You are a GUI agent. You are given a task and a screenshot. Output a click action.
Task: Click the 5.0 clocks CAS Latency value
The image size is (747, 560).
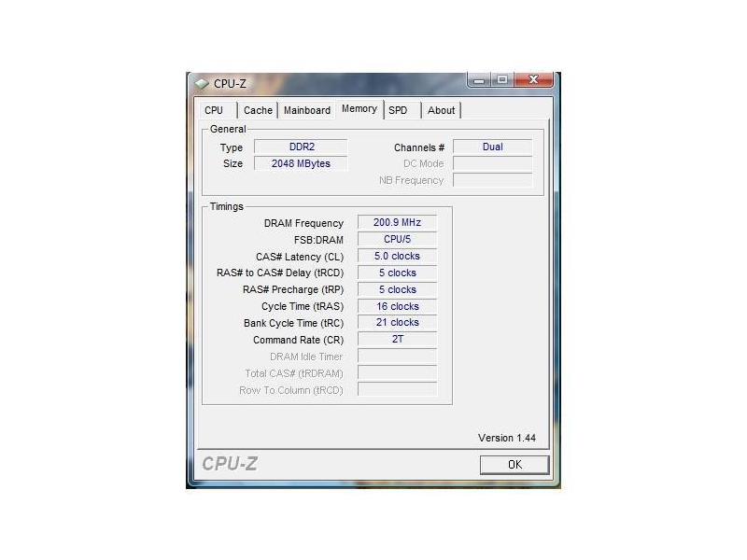point(398,256)
